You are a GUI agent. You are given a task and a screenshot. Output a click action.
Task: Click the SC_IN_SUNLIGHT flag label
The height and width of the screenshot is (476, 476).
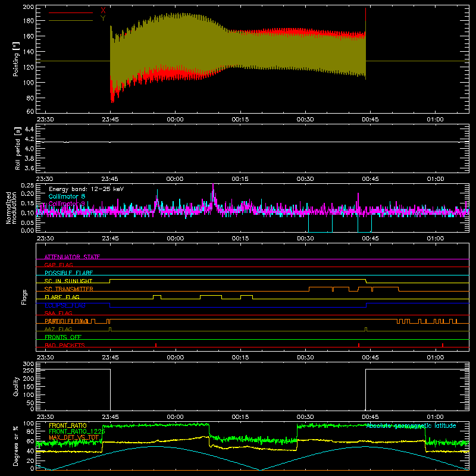pos(68,281)
